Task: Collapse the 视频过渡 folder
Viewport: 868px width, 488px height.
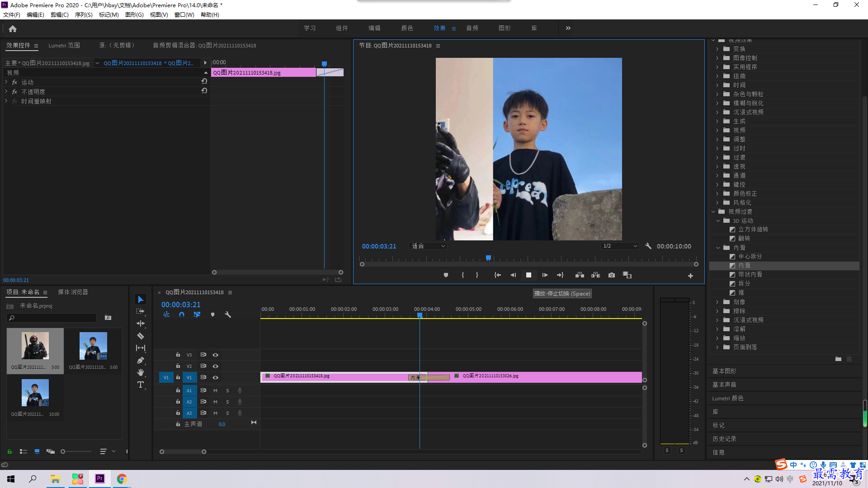Action: (713, 211)
